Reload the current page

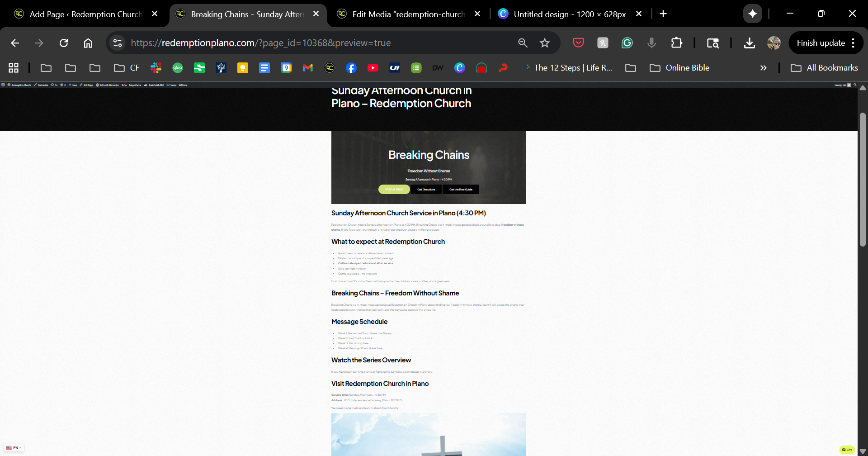(x=64, y=43)
